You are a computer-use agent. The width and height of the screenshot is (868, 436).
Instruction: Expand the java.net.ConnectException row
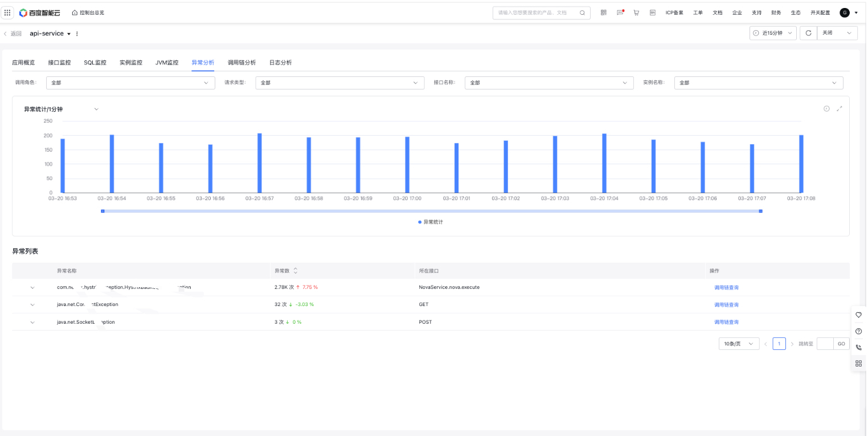coord(32,305)
